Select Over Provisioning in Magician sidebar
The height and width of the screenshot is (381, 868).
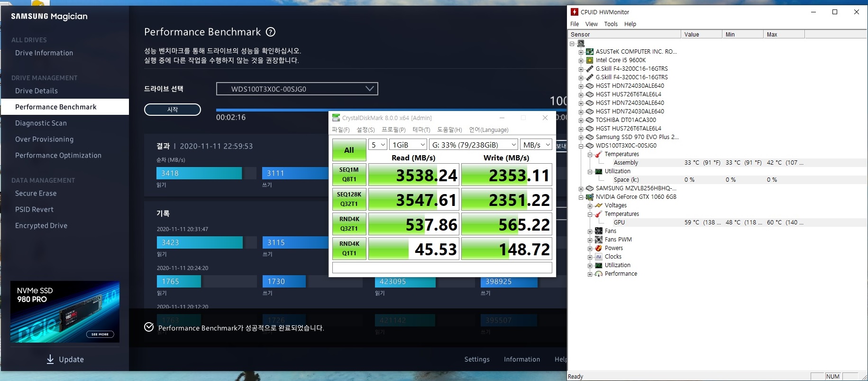pos(44,139)
